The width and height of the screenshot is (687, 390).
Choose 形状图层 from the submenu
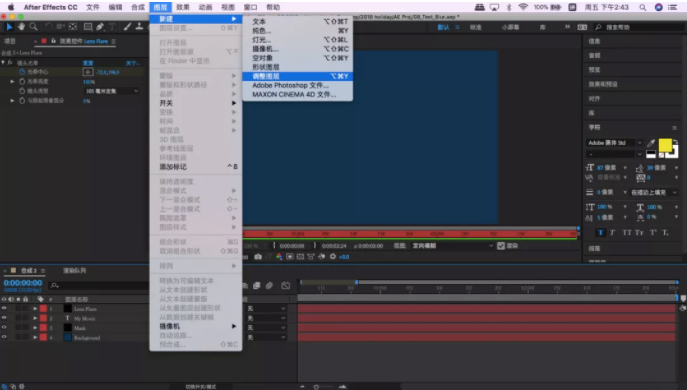(297, 67)
